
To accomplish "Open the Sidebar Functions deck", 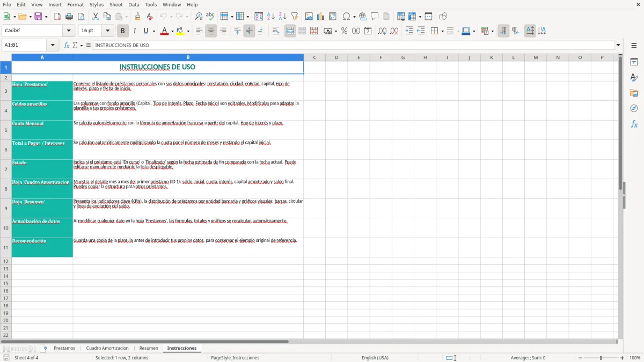I will (x=634, y=124).
